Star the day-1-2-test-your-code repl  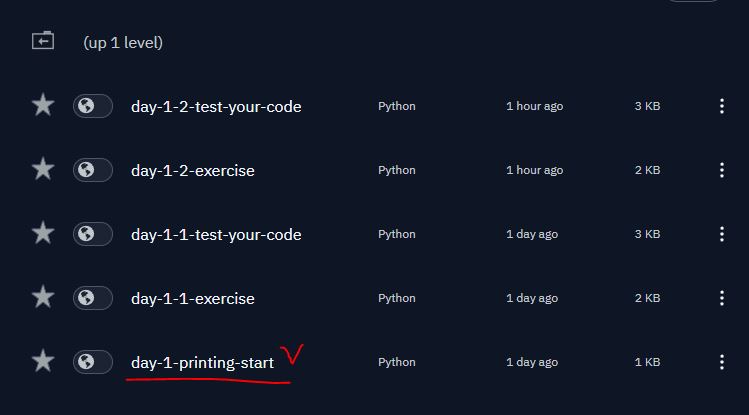43,105
